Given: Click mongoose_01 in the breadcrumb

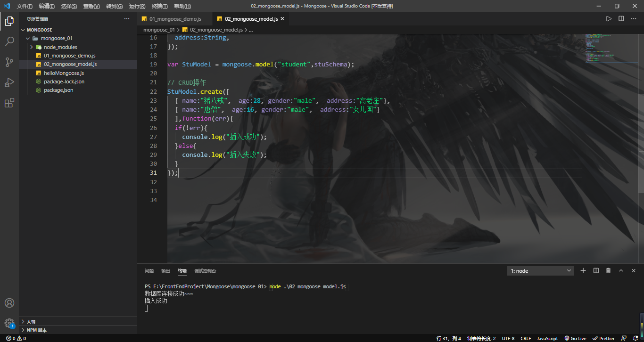Looking at the screenshot, I should (x=159, y=30).
